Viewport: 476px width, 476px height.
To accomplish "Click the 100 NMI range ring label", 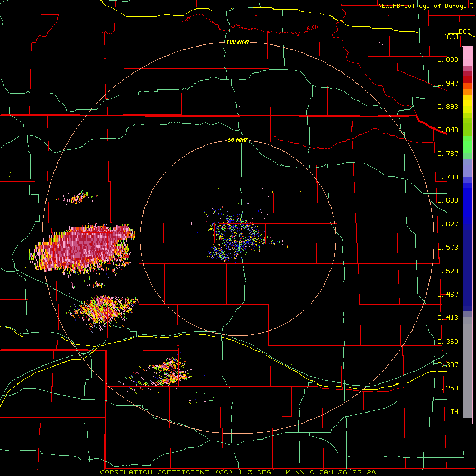I will [x=237, y=42].
